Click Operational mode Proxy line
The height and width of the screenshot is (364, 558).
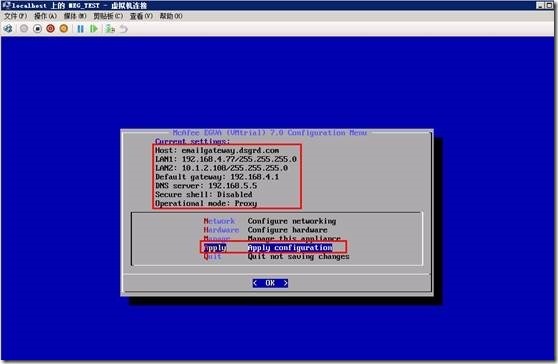(206, 203)
